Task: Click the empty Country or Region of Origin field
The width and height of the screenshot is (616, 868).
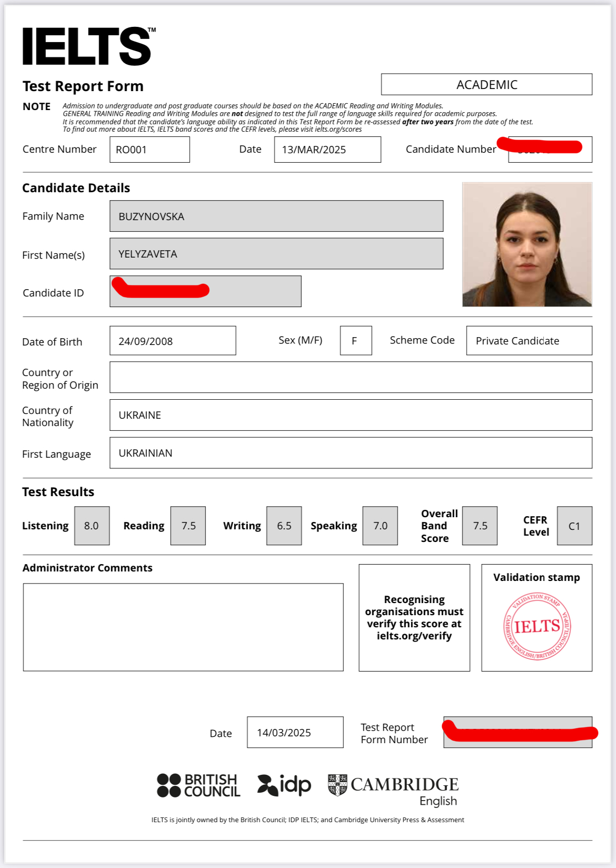Action: coord(351,377)
